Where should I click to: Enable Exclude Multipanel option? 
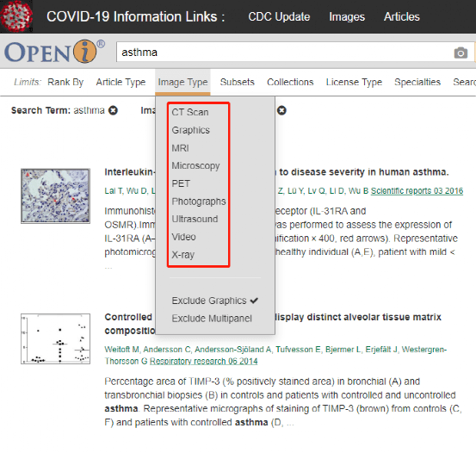pyautogui.click(x=212, y=319)
